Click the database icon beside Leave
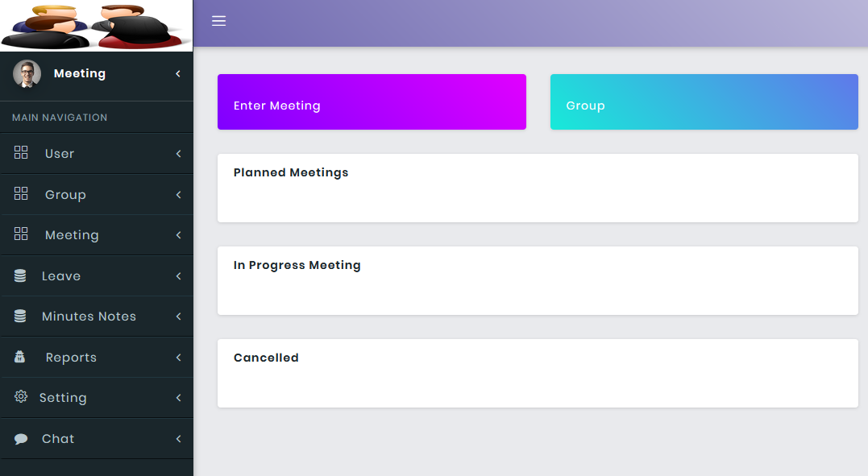 (x=20, y=276)
